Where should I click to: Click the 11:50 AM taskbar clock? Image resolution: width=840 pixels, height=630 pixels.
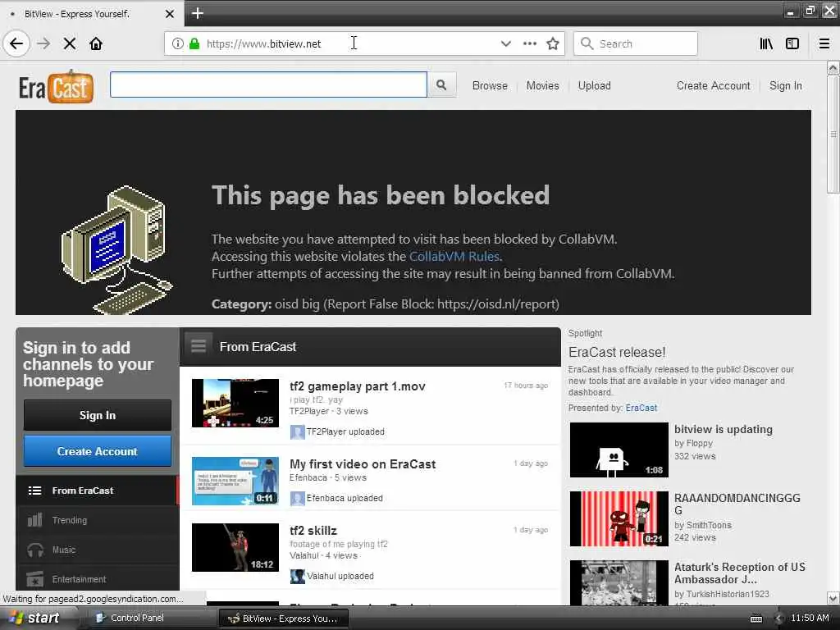pos(810,618)
